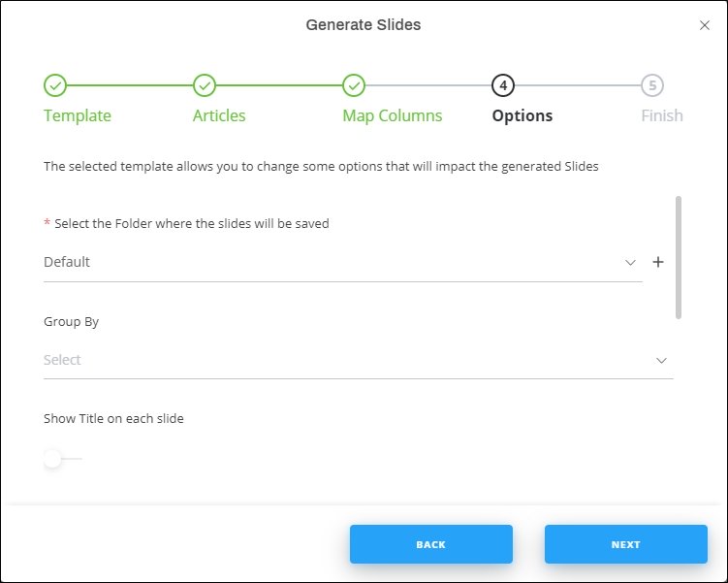This screenshot has height=583, width=728.
Task: Click the step 5 Finish circle
Action: (652, 85)
